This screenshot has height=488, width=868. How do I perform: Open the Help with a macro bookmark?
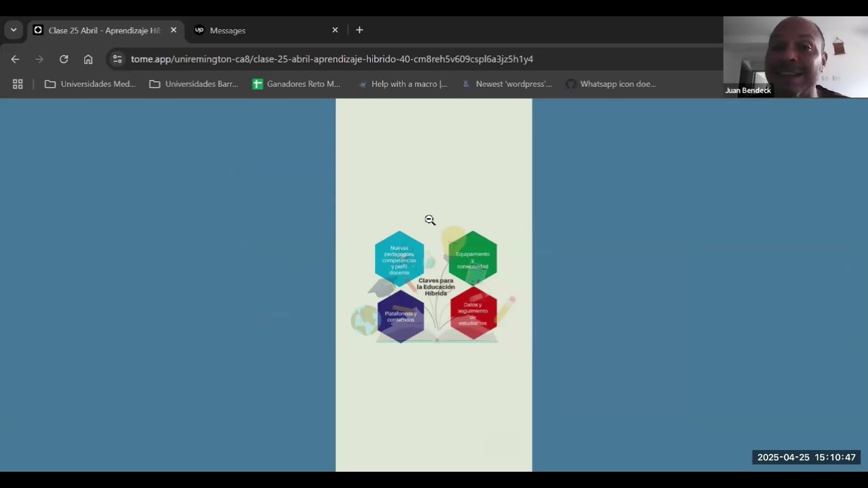coord(403,84)
